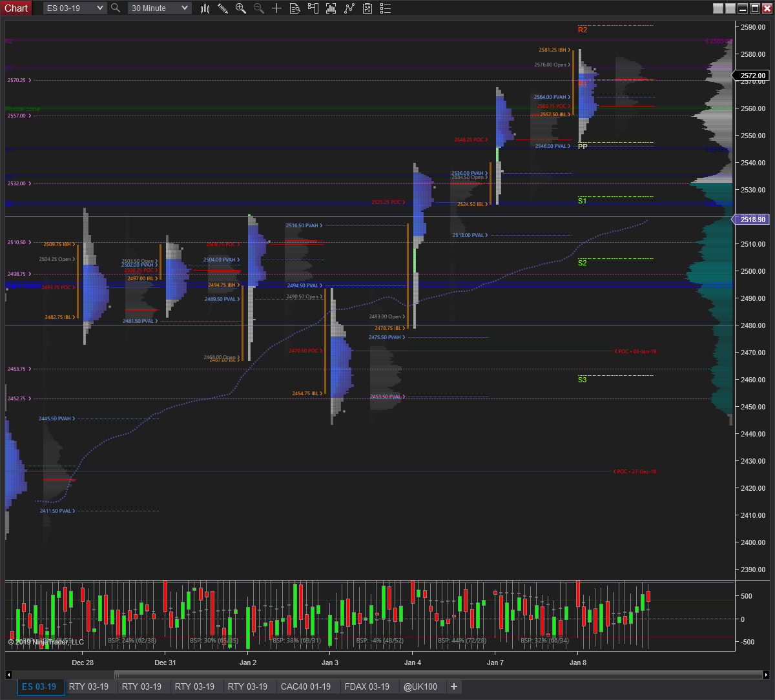The height and width of the screenshot is (700, 775).
Task: Click the 2546.00 PVAL label
Action: tap(553, 146)
